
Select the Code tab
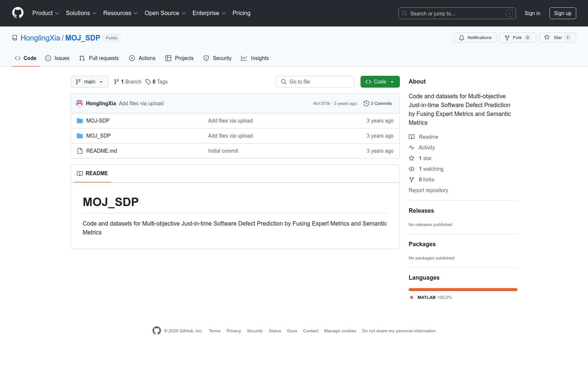click(x=26, y=58)
